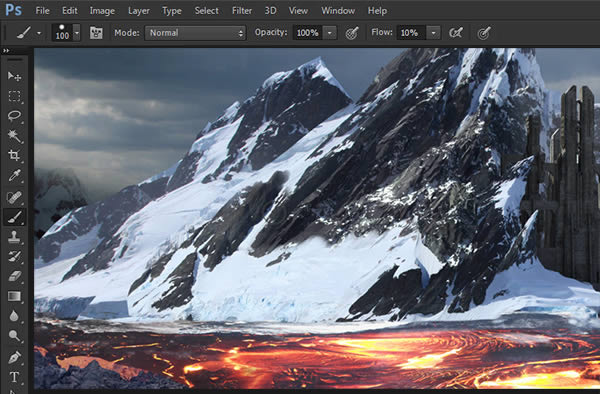
Task: Select the Crop tool
Action: 14,155
